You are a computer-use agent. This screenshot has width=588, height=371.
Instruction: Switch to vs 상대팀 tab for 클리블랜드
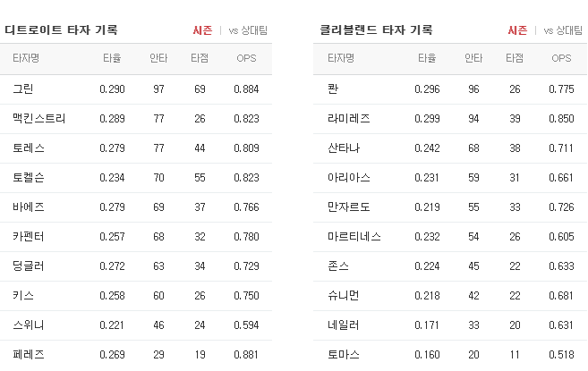pyautogui.click(x=563, y=30)
